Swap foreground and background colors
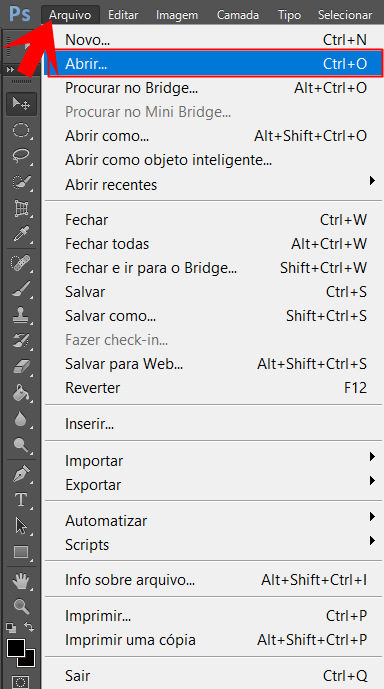Viewport: 384px width, 689px height. coord(29,627)
